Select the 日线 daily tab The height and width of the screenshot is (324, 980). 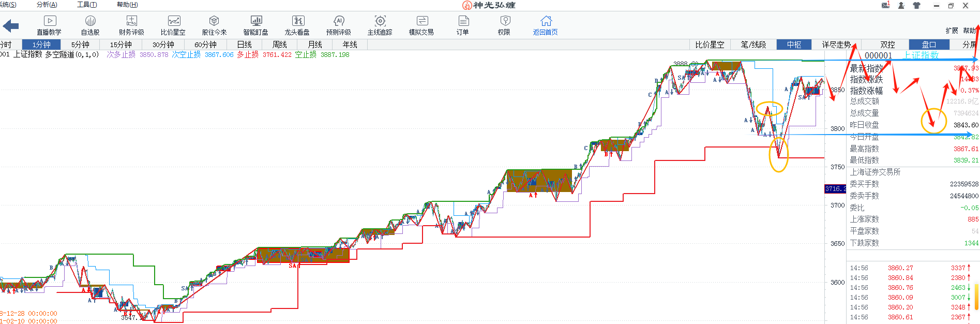245,45
